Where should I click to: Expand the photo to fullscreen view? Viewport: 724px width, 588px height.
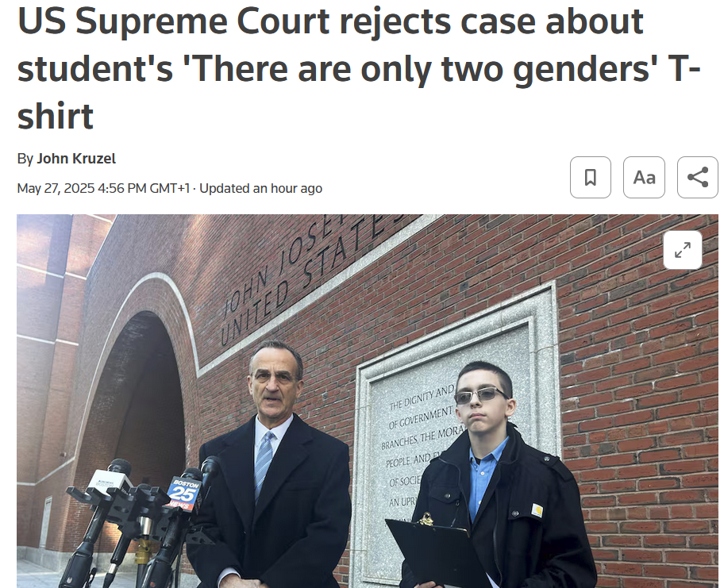(683, 250)
